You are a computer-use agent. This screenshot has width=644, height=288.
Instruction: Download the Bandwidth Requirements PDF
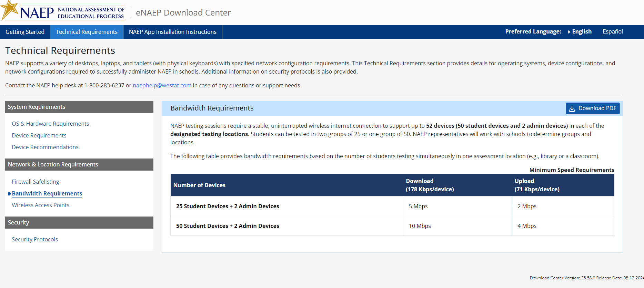pos(593,108)
